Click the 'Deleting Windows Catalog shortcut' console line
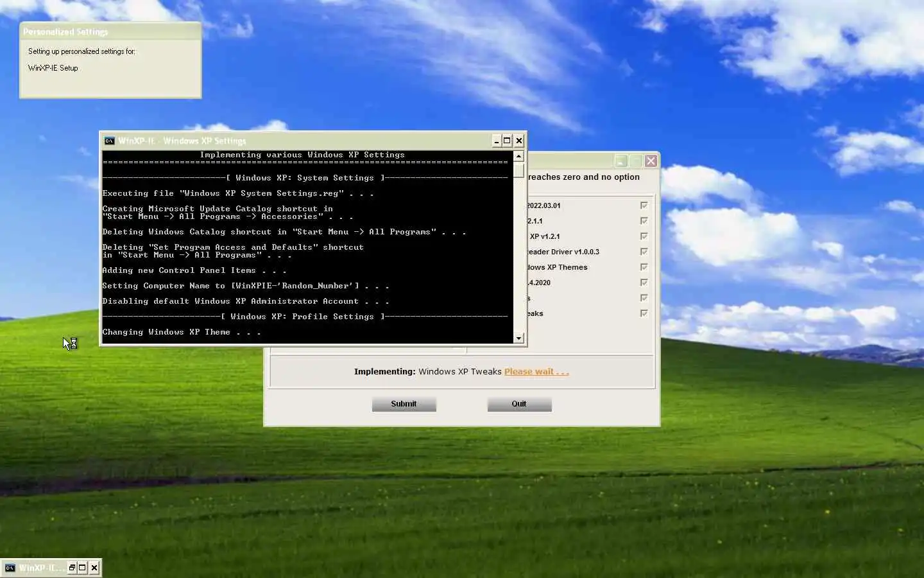Image resolution: width=924 pixels, height=578 pixels. [284, 232]
